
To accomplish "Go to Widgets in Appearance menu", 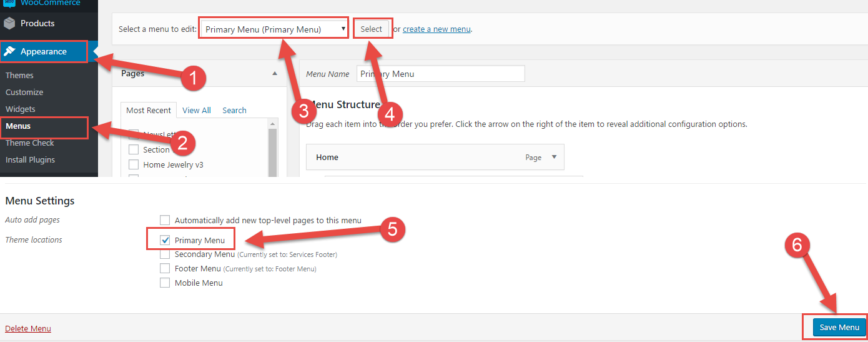I will 21,109.
